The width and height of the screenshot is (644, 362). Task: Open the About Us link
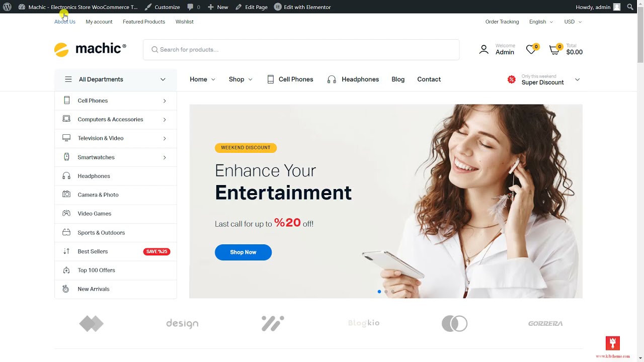[x=65, y=22]
